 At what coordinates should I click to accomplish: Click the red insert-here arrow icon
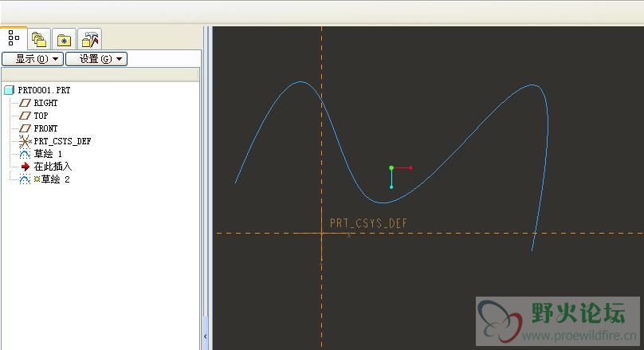26,167
